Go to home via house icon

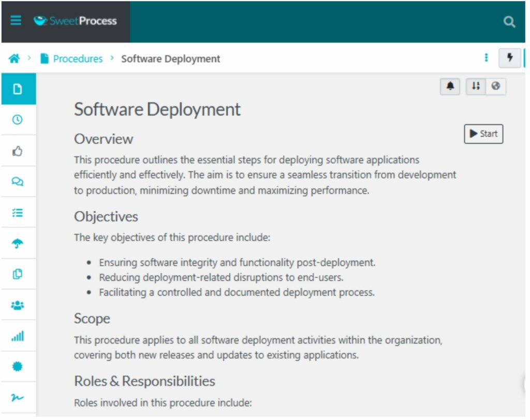coord(14,59)
